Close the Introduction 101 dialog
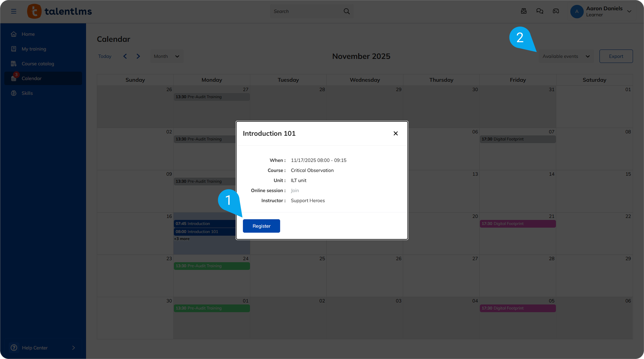The image size is (644, 359). tap(396, 133)
